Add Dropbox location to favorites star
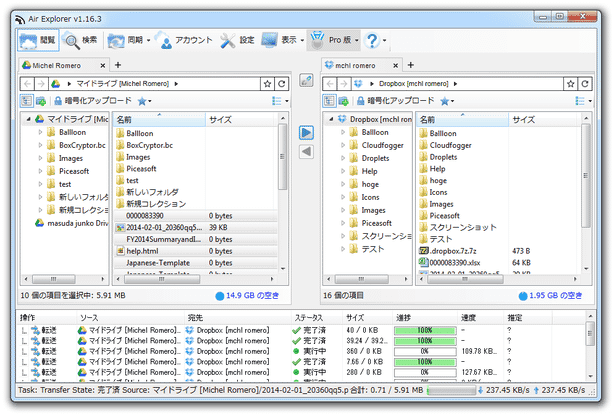The image size is (614, 415). [571, 83]
